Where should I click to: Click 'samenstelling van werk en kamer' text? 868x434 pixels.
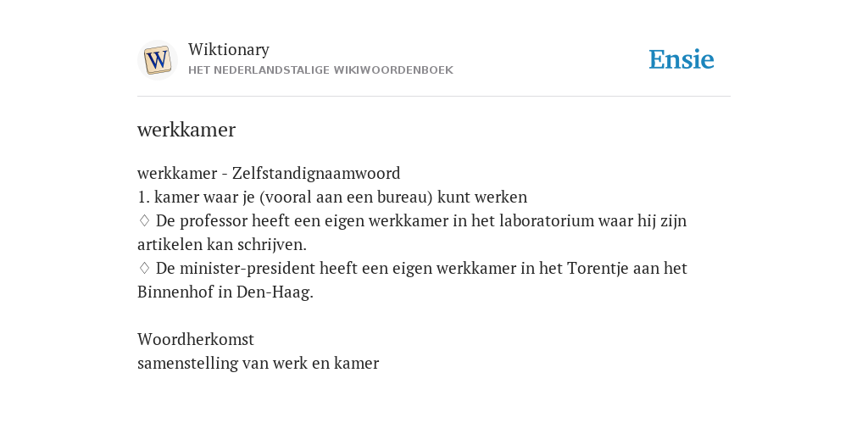[258, 363]
